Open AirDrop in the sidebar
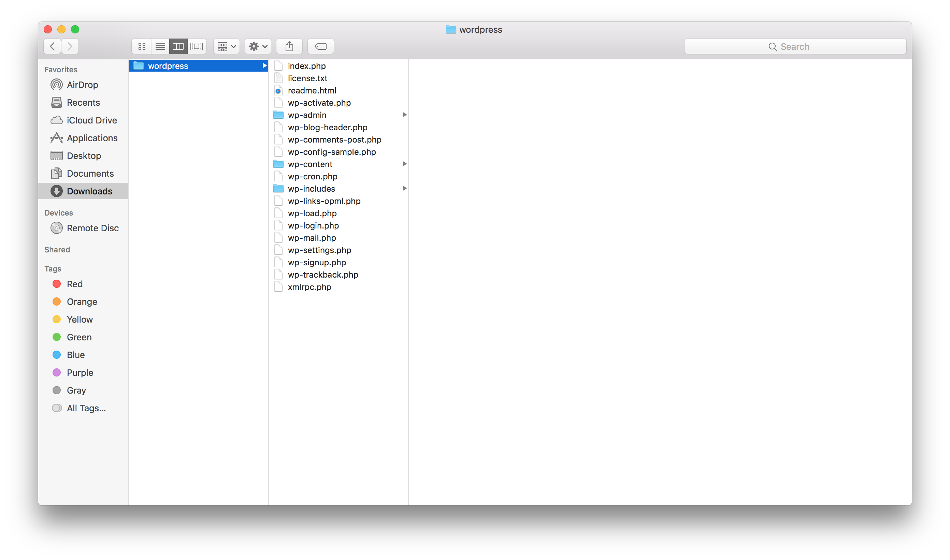Screen dimensions: 950x560 pos(83,85)
